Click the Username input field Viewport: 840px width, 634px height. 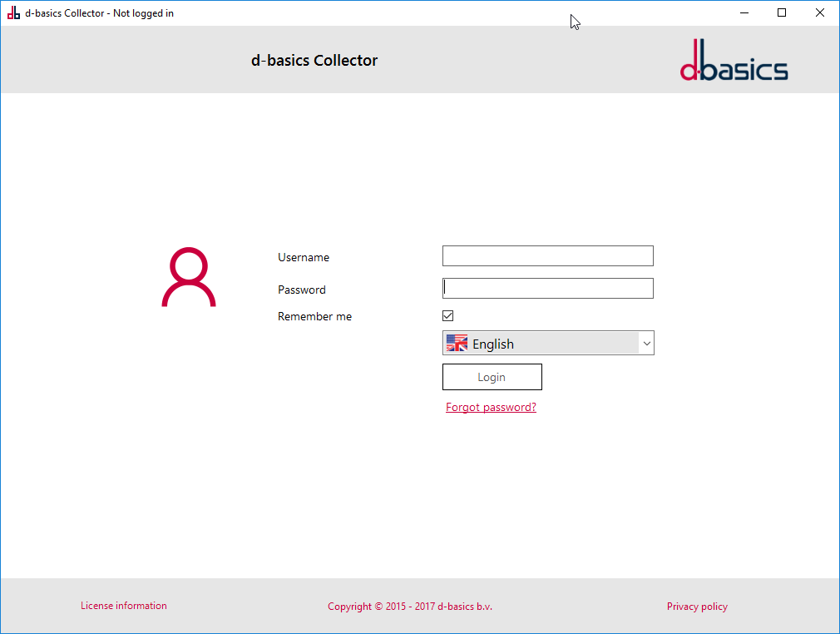(547, 255)
